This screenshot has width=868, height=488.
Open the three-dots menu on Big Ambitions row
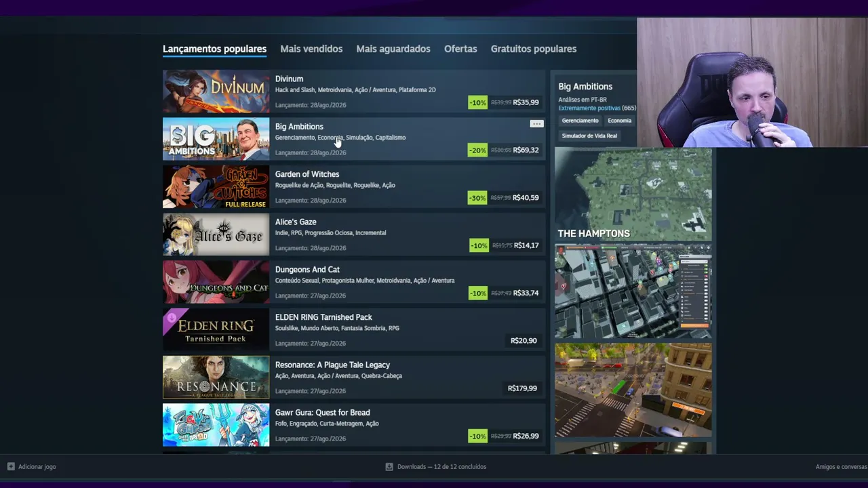(536, 124)
